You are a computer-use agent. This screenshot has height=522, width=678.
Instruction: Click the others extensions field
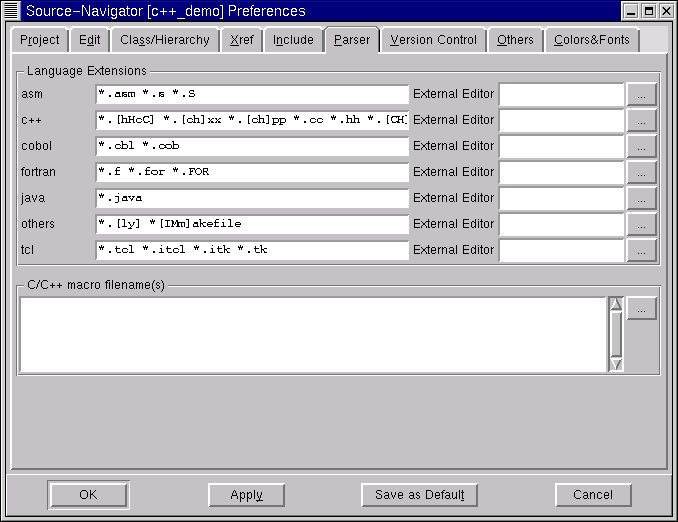pyautogui.click(x=252, y=224)
